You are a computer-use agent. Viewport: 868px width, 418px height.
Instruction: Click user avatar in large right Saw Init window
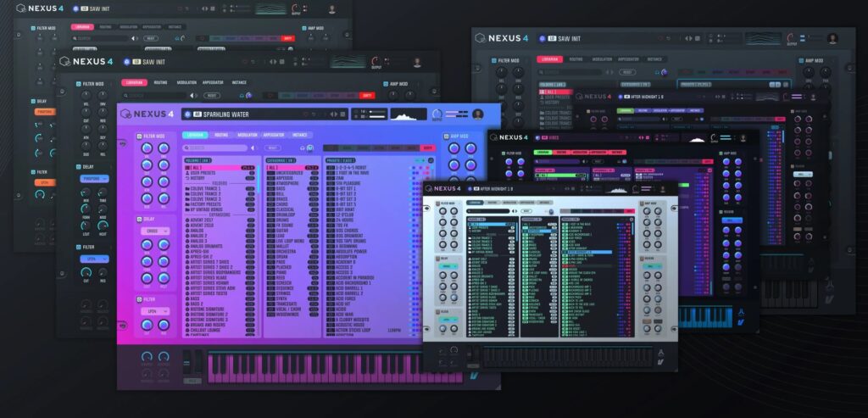(832, 38)
